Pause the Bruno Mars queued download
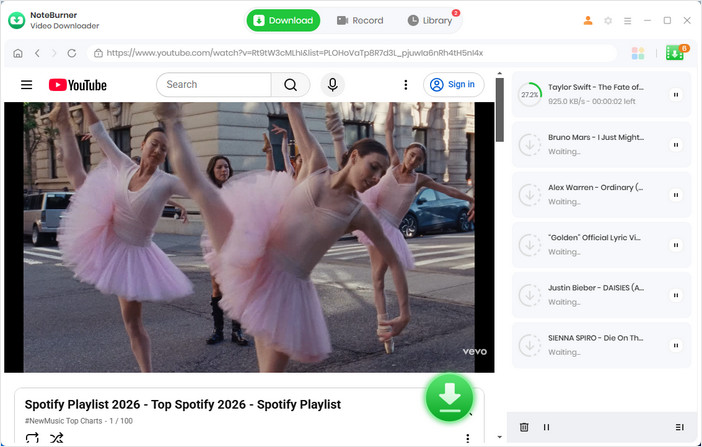Viewport: 702px width, 447px height. point(676,145)
